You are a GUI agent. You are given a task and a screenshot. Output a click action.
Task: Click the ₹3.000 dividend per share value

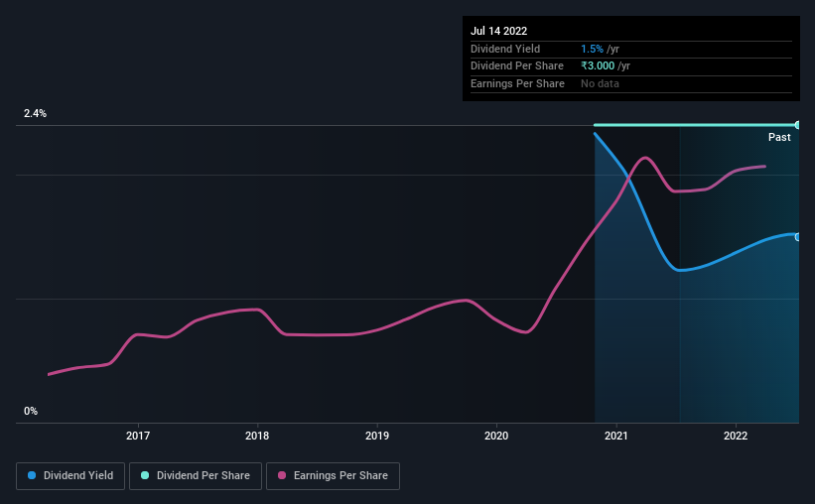[x=598, y=66]
